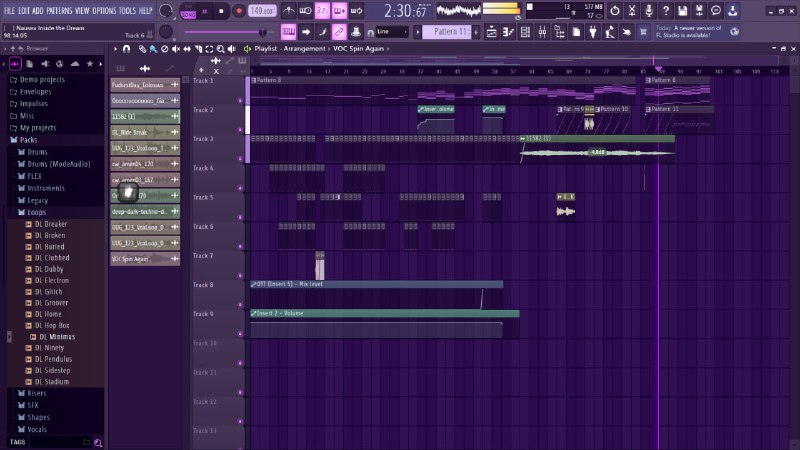Open the piano roll view

[508, 32]
